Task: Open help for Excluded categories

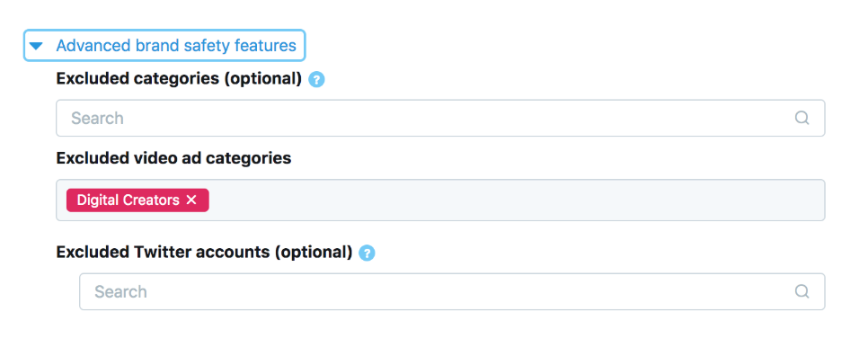Action: (316, 80)
